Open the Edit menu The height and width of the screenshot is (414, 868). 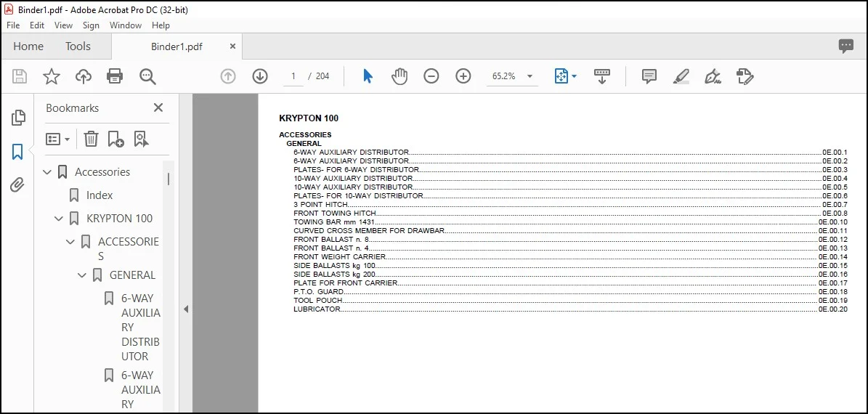(x=37, y=25)
